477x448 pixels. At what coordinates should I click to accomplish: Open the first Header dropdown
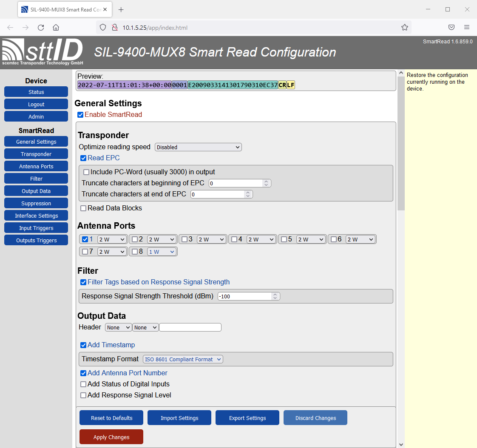coord(119,327)
